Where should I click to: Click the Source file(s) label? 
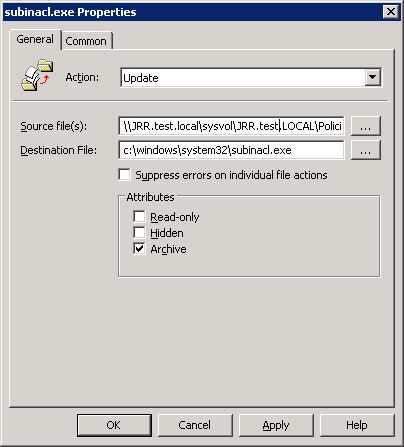click(53, 126)
